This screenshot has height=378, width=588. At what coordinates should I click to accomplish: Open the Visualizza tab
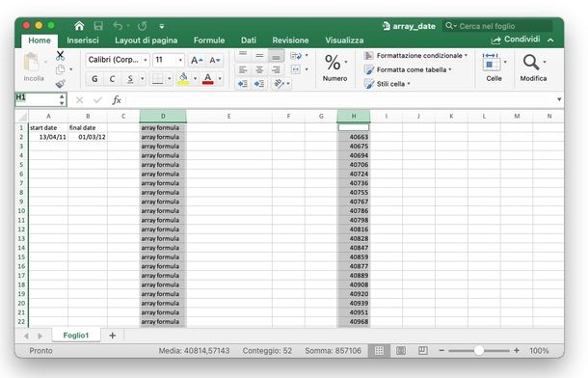pos(344,40)
